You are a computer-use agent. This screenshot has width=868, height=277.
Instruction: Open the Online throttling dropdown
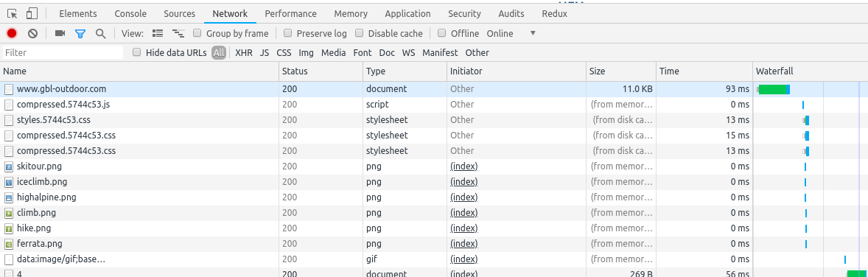pyautogui.click(x=511, y=33)
